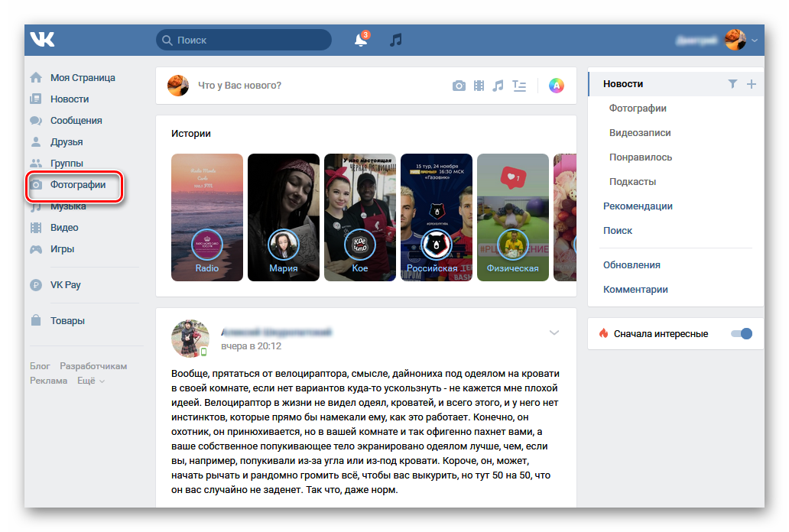Click the search field 'Поиск'
The height and width of the screenshot is (532, 789).
click(244, 40)
